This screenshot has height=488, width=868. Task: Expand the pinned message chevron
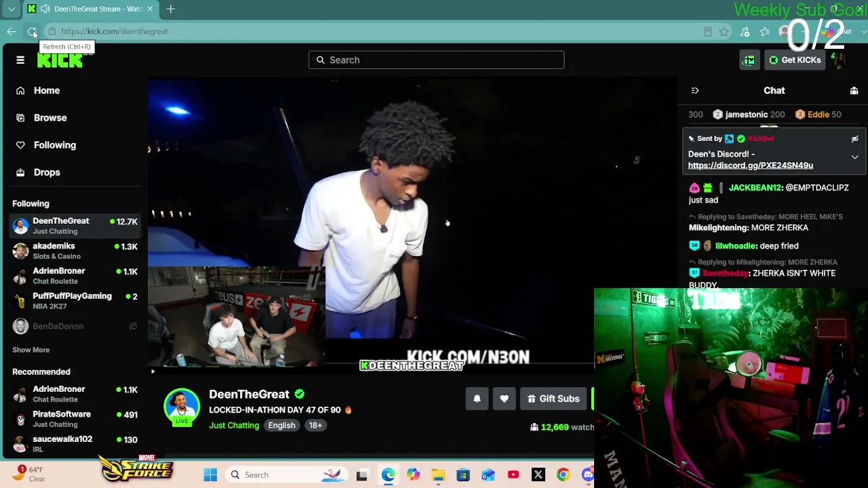coord(854,157)
